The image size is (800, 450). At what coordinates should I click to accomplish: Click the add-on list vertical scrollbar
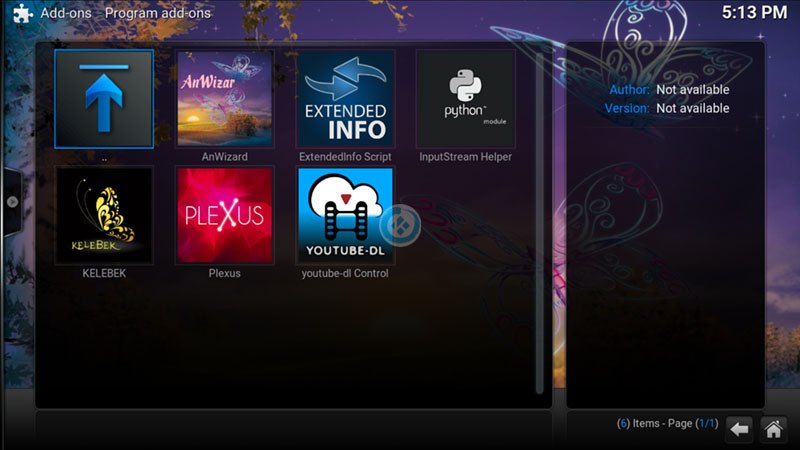(541, 220)
